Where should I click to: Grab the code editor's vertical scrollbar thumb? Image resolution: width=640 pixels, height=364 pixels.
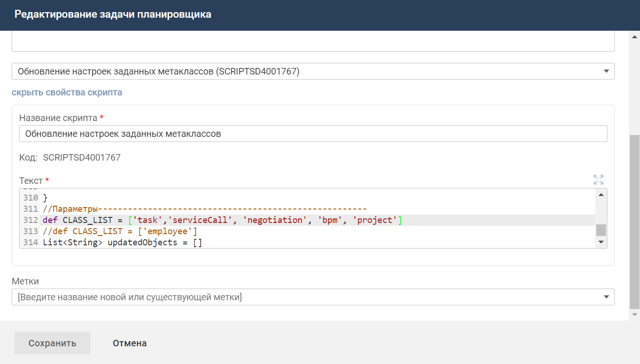click(601, 230)
